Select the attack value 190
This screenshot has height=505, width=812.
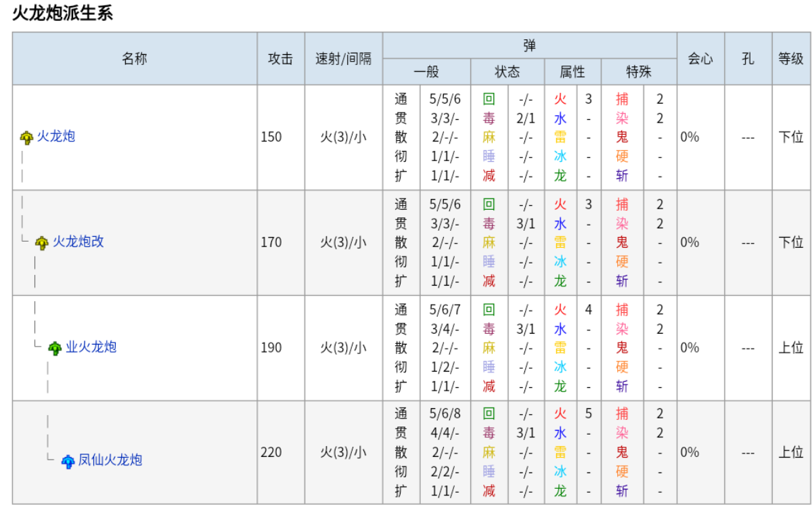point(271,348)
